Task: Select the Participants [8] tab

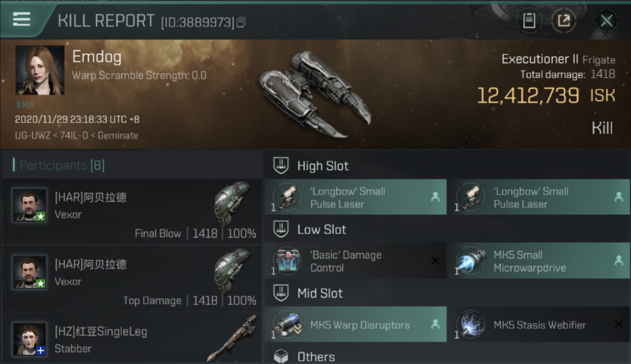Action: [62, 165]
